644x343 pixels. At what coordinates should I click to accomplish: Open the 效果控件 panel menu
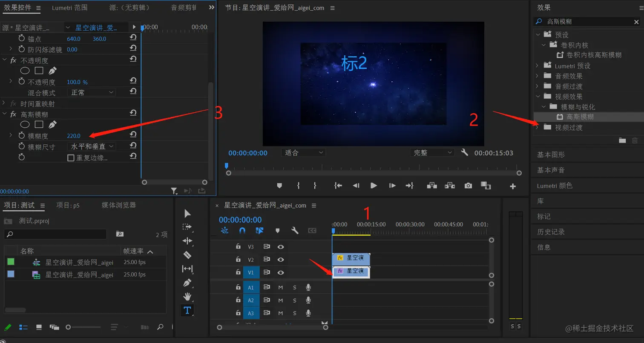tap(38, 8)
